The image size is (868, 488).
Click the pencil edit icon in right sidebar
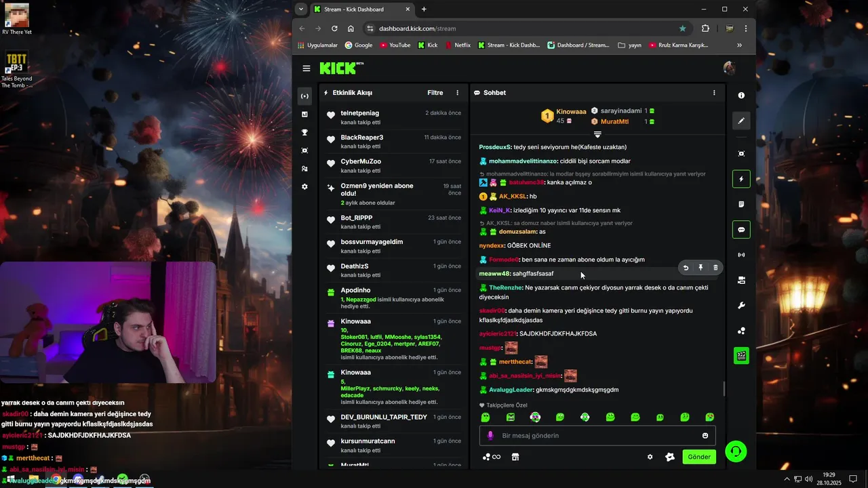[741, 121]
